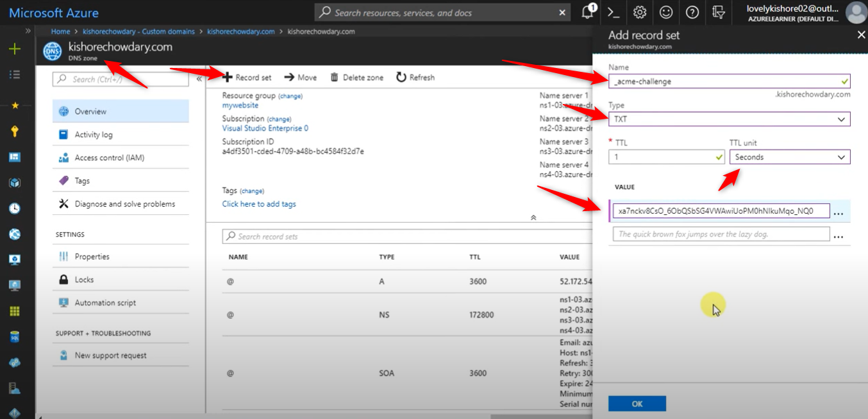Image resolution: width=868 pixels, height=419 pixels.
Task: Focus the Name field with _acme-challenge
Action: 729,81
